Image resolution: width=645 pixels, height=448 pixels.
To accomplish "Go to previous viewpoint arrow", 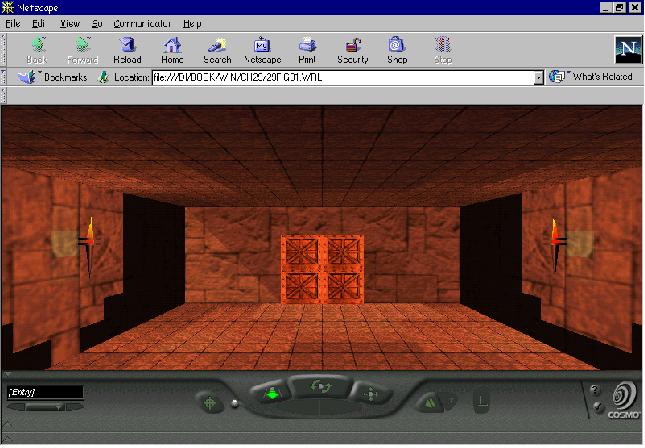I will (x=16, y=407).
